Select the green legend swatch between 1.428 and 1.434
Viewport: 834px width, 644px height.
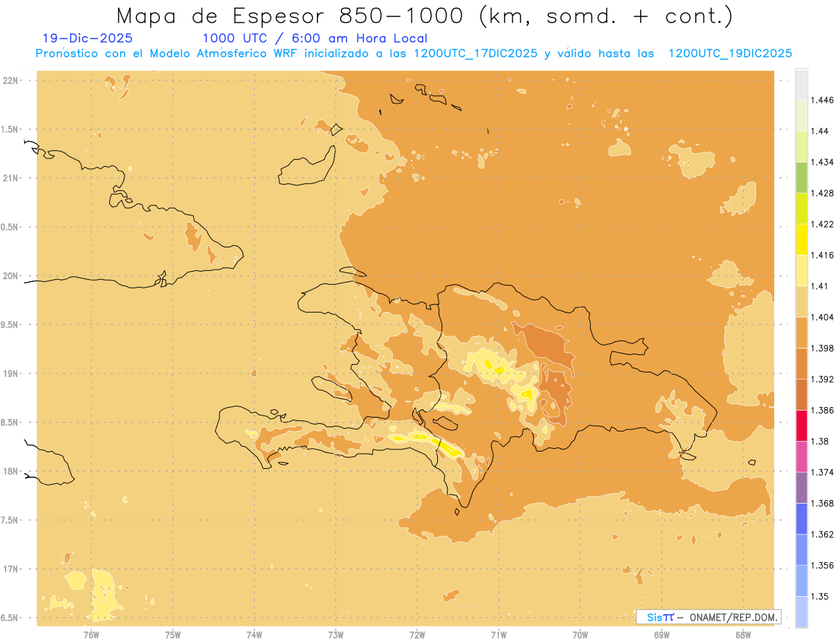click(x=801, y=177)
